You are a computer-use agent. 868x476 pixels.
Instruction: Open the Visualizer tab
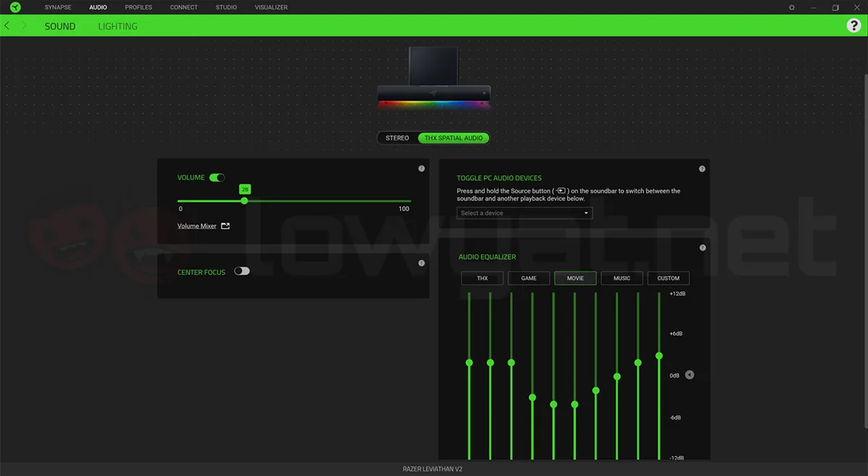pyautogui.click(x=271, y=7)
